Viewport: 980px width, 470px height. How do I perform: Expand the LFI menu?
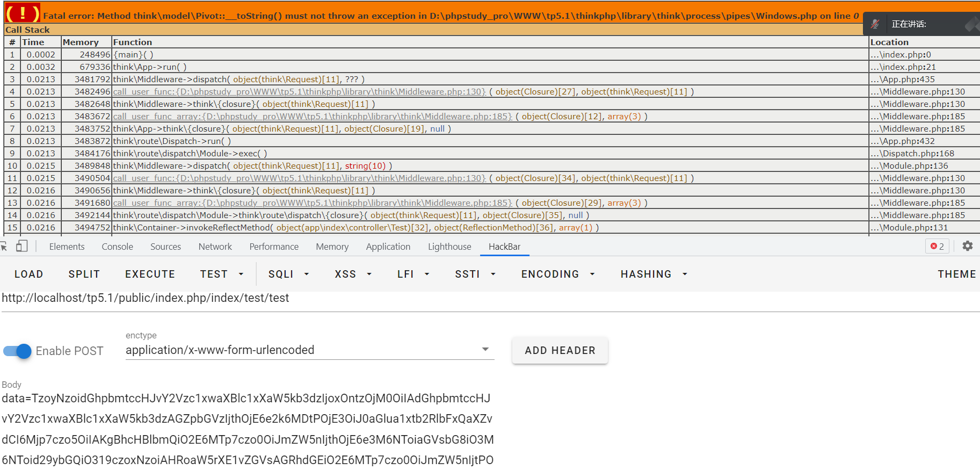[413, 274]
